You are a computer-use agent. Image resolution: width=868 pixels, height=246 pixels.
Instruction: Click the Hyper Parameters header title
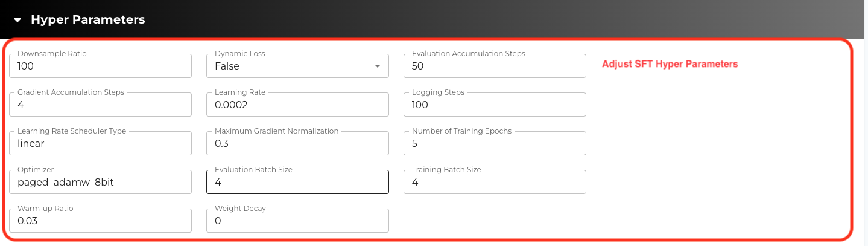coord(88,20)
